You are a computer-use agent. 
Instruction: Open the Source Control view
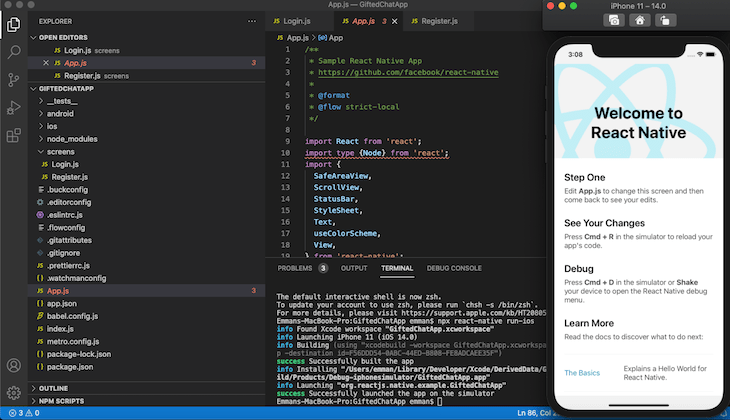(x=14, y=80)
